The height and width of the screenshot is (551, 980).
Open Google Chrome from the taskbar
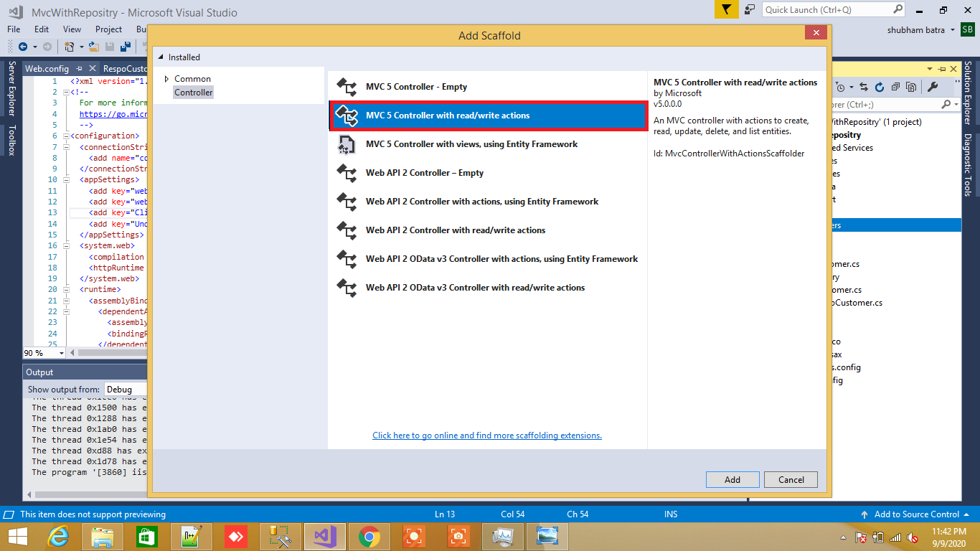[369, 537]
